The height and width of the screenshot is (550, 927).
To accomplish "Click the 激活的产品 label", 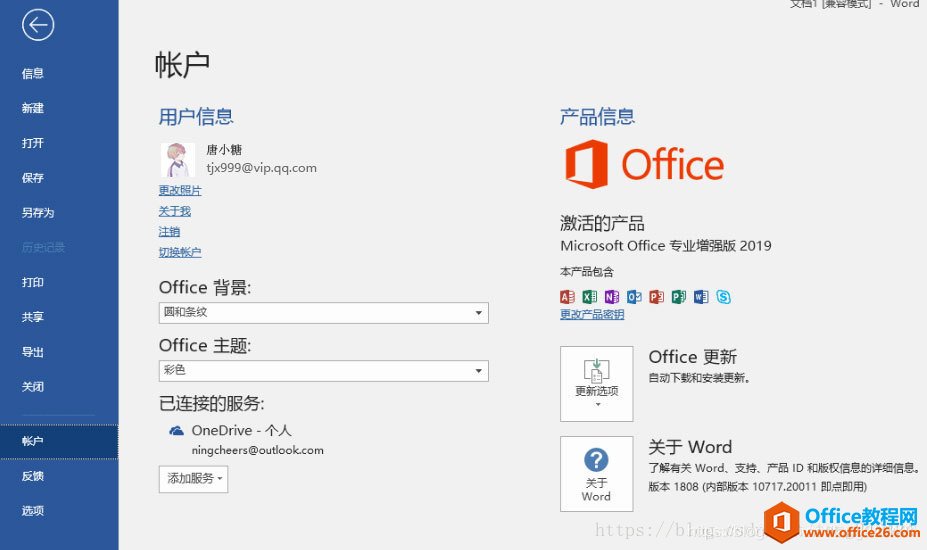I will (602, 224).
